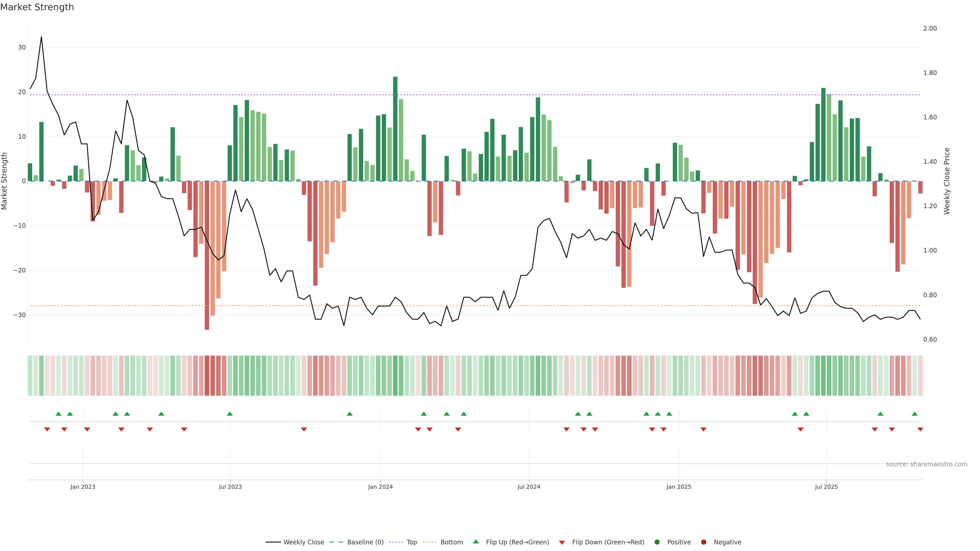The height and width of the screenshot is (551, 980).
Task: Toggle Baseline (0) legend entry
Action: coord(365,542)
